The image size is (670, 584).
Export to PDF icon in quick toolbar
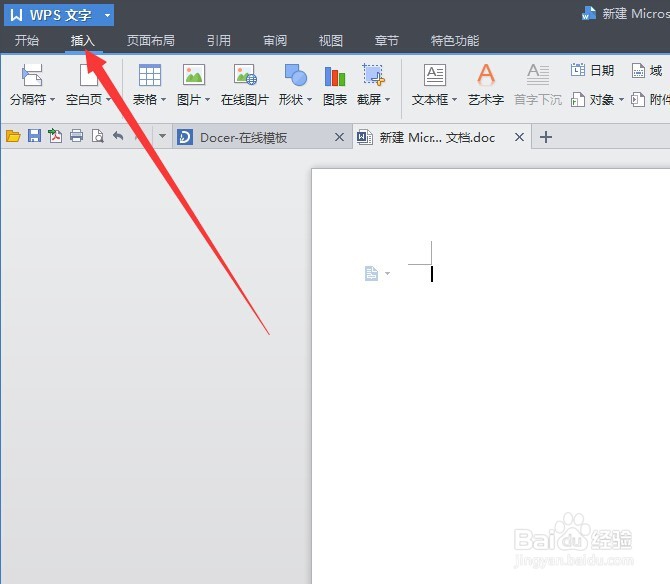pos(55,137)
